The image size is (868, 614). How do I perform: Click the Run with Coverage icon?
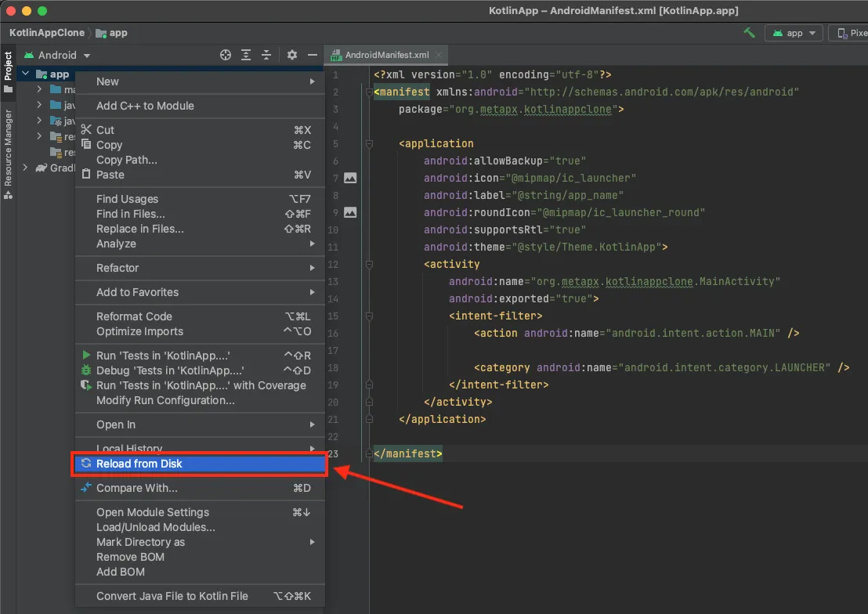click(x=86, y=385)
